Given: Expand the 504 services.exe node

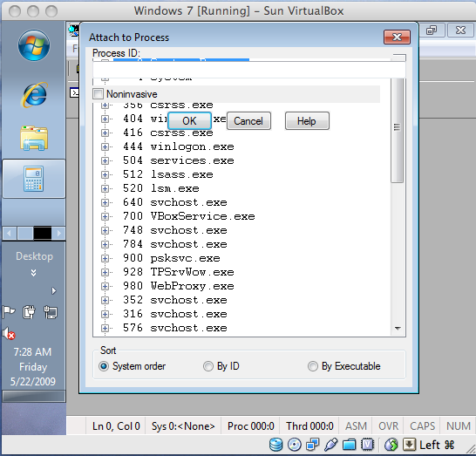Looking at the screenshot, I should pos(105,160).
